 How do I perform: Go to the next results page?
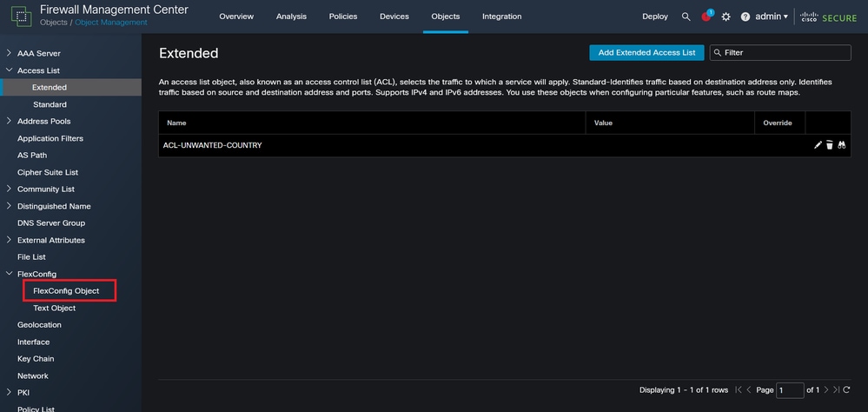coord(826,390)
